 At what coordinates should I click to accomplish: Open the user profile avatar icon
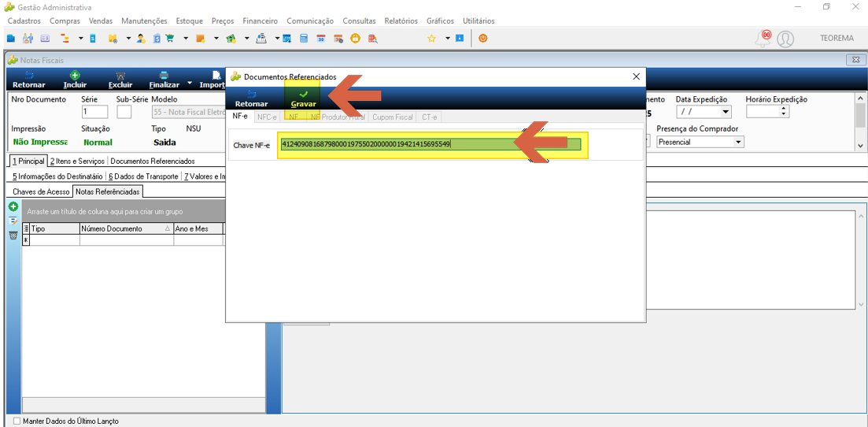785,39
